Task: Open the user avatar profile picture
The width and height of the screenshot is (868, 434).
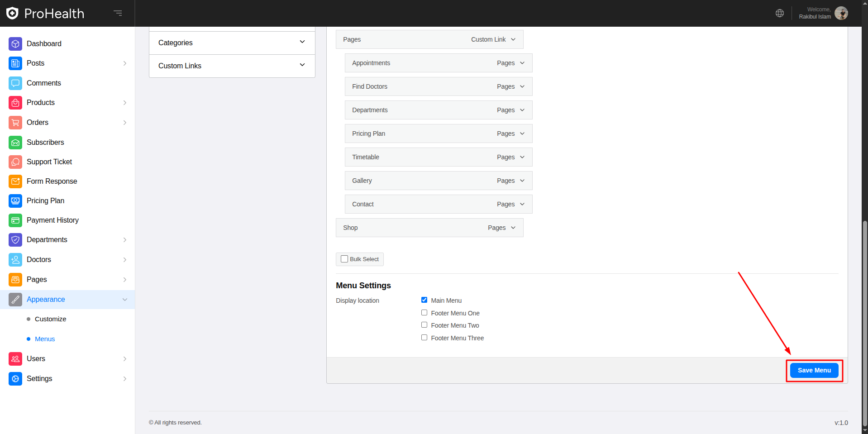Action: [x=841, y=13]
